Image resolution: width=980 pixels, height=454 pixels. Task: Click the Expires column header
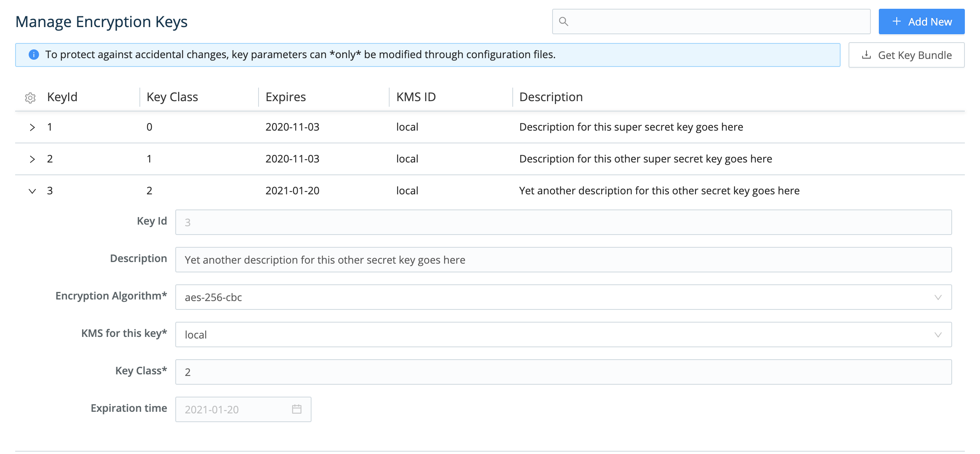tap(285, 97)
